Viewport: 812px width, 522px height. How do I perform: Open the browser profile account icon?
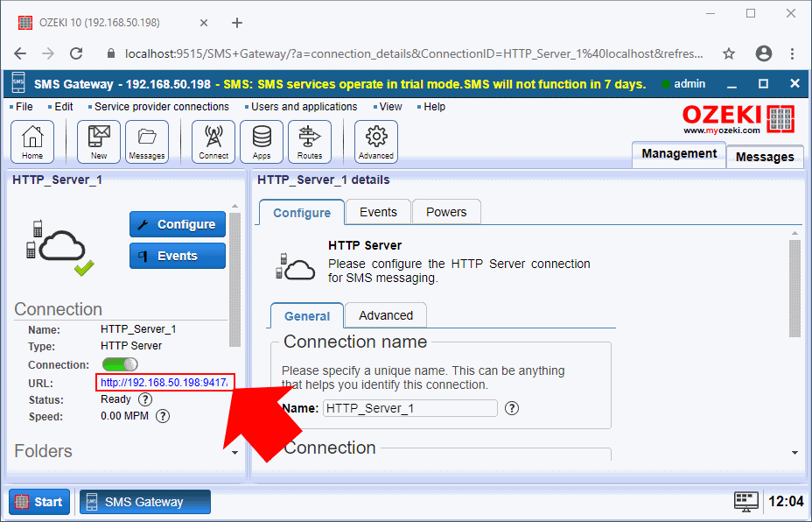pyautogui.click(x=763, y=53)
